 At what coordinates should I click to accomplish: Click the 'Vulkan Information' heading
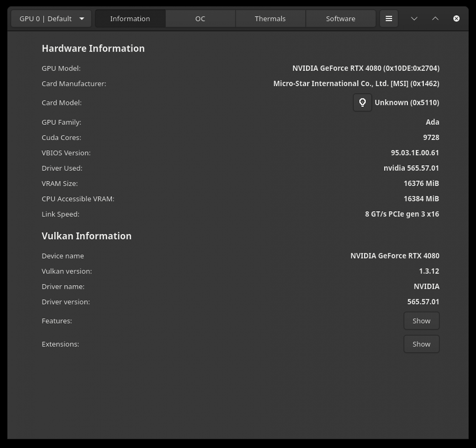[x=87, y=236]
